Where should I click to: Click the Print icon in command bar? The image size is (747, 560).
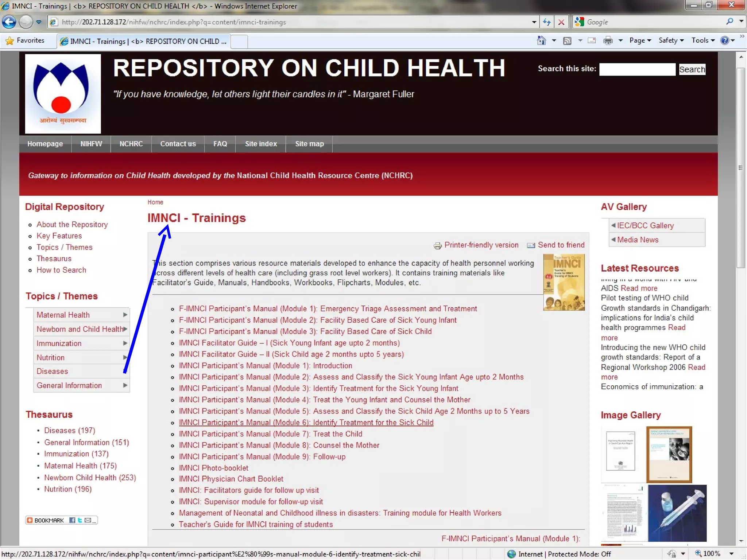pyautogui.click(x=608, y=40)
